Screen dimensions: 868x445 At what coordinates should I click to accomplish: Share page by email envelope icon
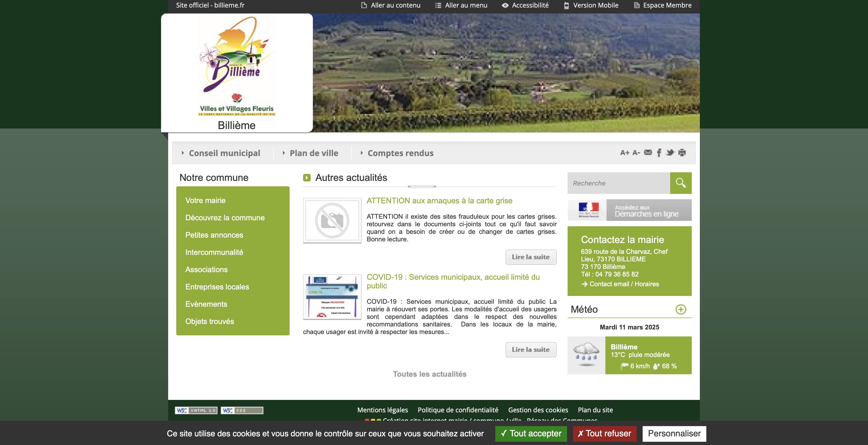pyautogui.click(x=648, y=152)
